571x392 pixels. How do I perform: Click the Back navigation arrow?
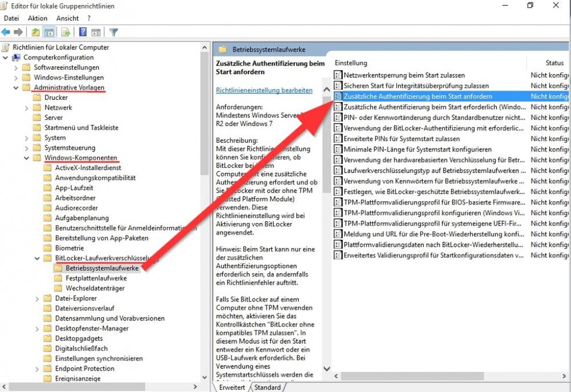(6, 31)
